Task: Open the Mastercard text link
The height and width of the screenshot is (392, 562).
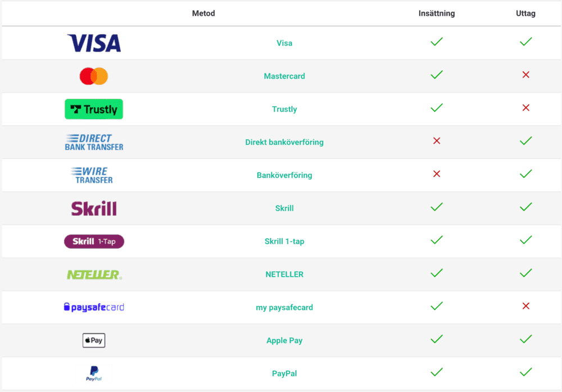Action: (284, 76)
